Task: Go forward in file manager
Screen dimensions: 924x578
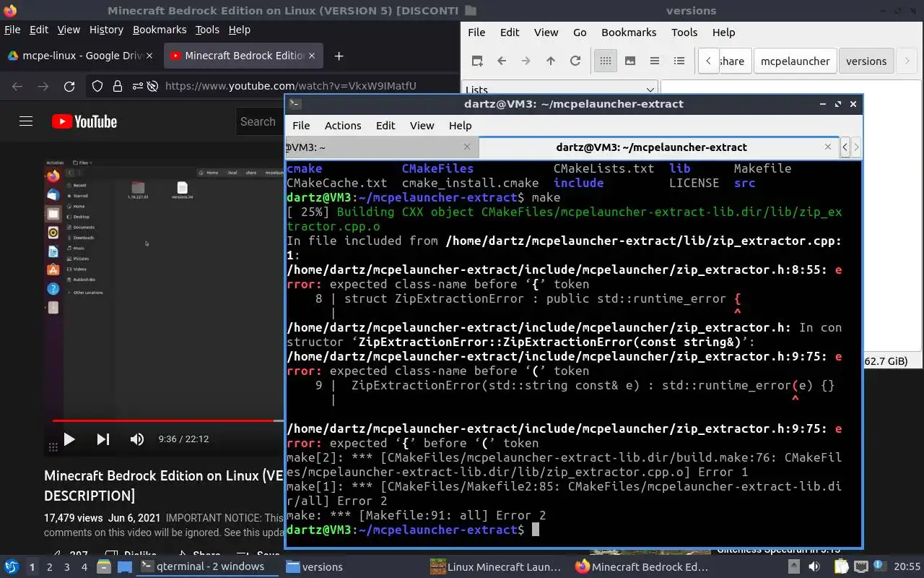Action: [526, 61]
